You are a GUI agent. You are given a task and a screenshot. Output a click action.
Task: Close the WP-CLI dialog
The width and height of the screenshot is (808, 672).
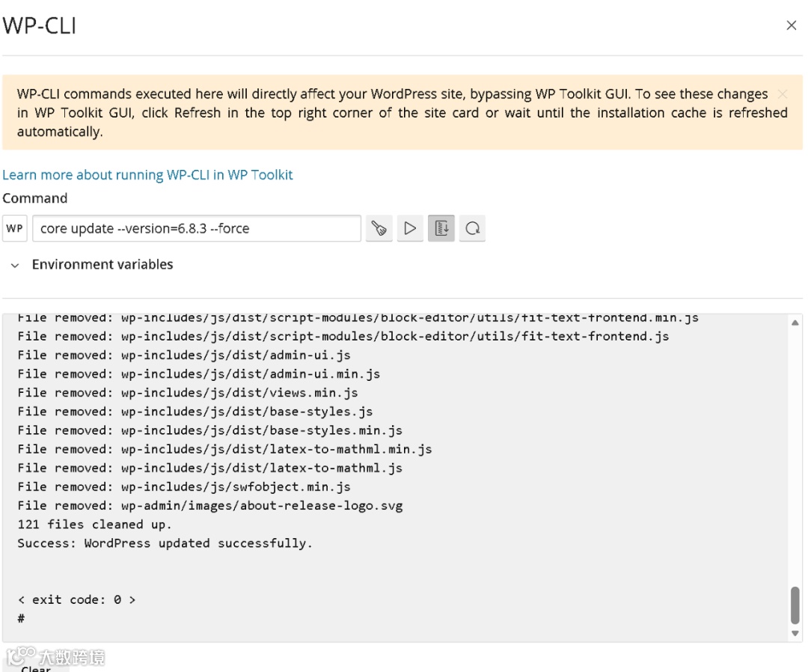(x=791, y=25)
